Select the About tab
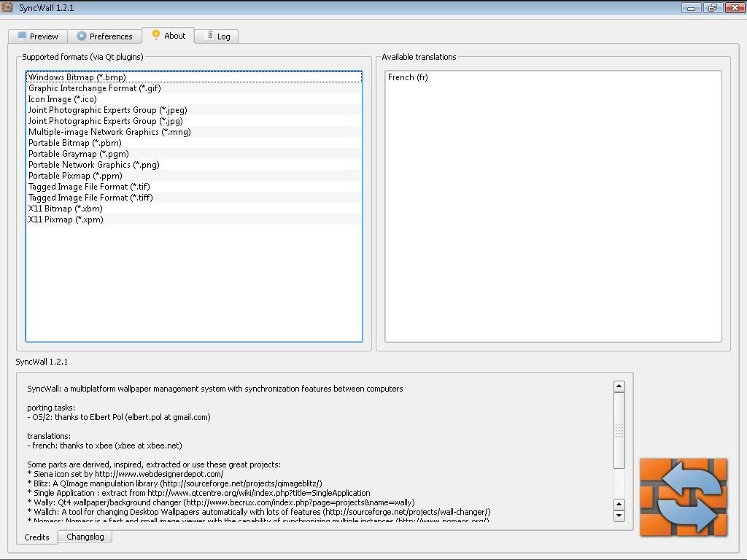 (169, 35)
